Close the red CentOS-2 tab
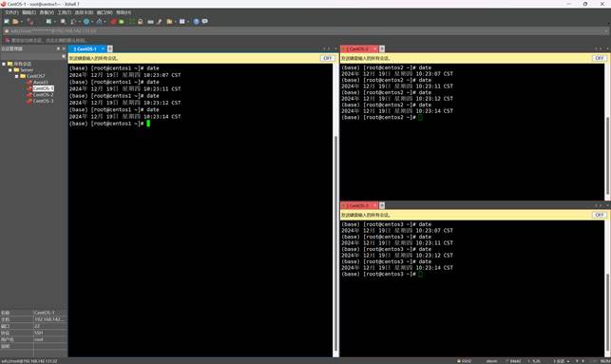The width and height of the screenshot is (611, 364). click(374, 48)
